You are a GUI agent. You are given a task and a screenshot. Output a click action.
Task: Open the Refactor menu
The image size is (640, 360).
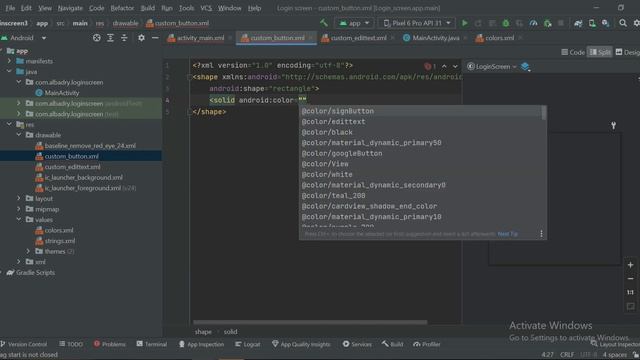[122, 8]
